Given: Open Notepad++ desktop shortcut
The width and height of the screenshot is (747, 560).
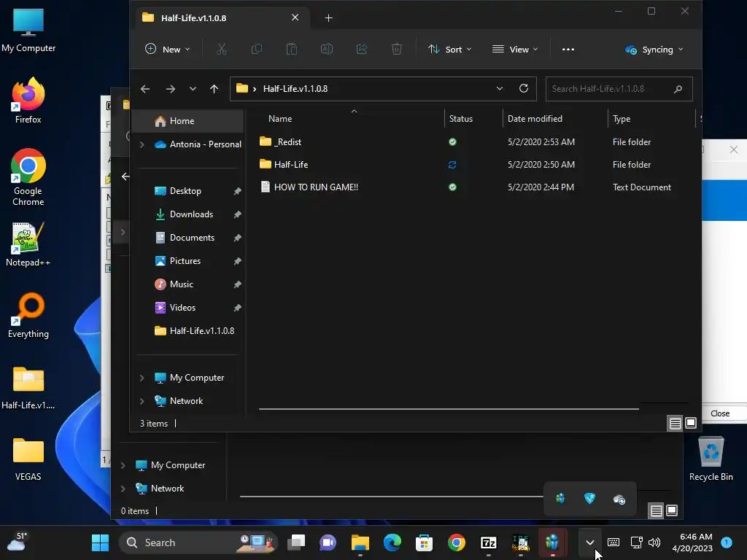Looking at the screenshot, I should [28, 244].
